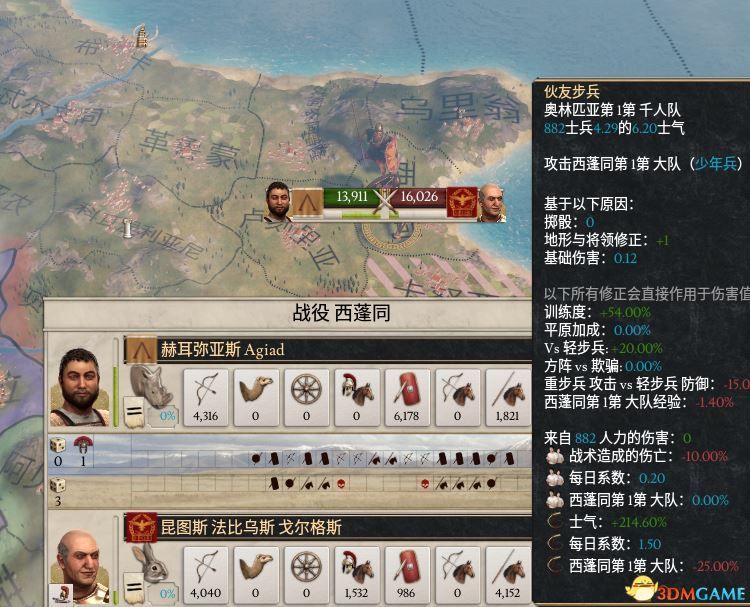Click Roman archers icon showing 4,040
Viewport: 750px width, 607px height.
point(206,575)
